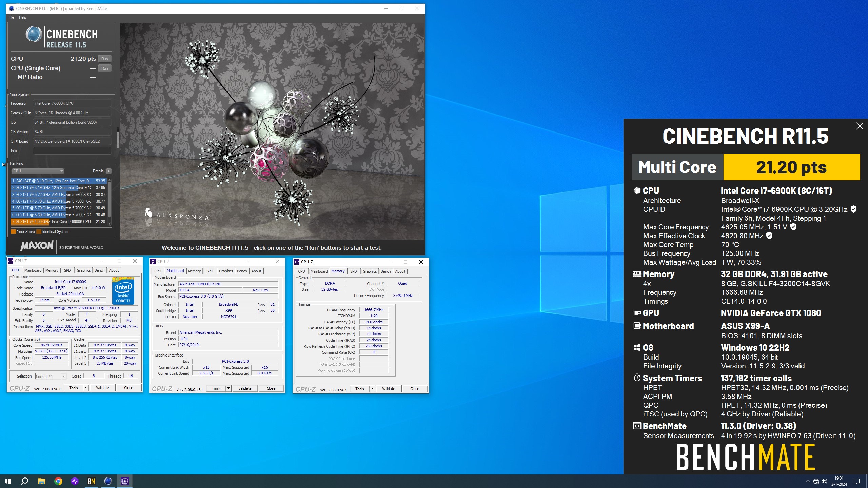Image resolution: width=868 pixels, height=488 pixels.
Task: Switch to CPU-Z via its taskbar icon
Action: (x=124, y=481)
